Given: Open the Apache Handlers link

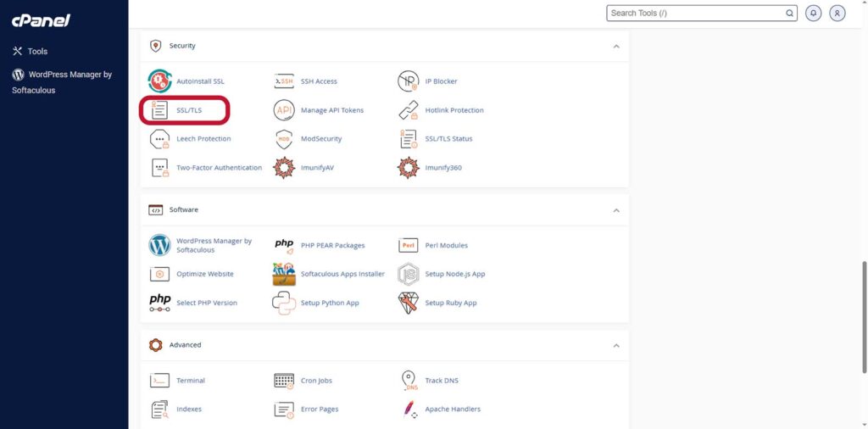Looking at the screenshot, I should pos(453,409).
